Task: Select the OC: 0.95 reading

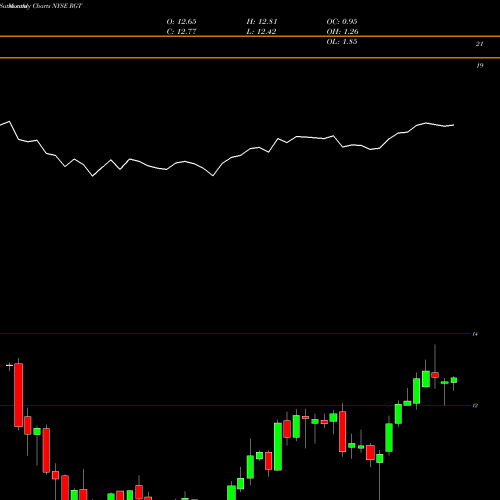Action: (342, 22)
